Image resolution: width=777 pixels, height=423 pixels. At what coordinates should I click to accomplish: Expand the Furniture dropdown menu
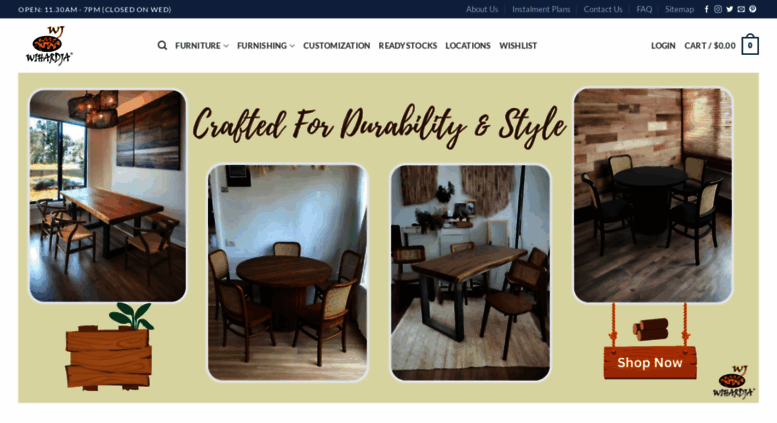pos(202,46)
